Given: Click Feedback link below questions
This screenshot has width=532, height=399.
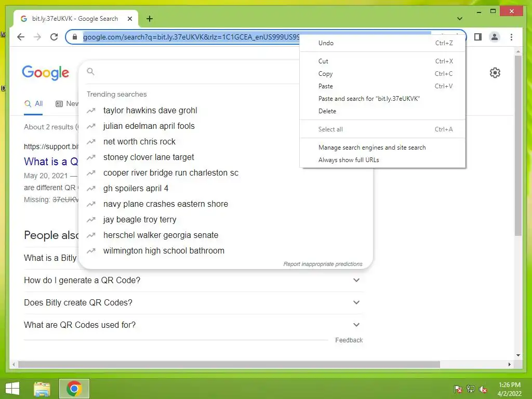Looking at the screenshot, I should (349, 340).
